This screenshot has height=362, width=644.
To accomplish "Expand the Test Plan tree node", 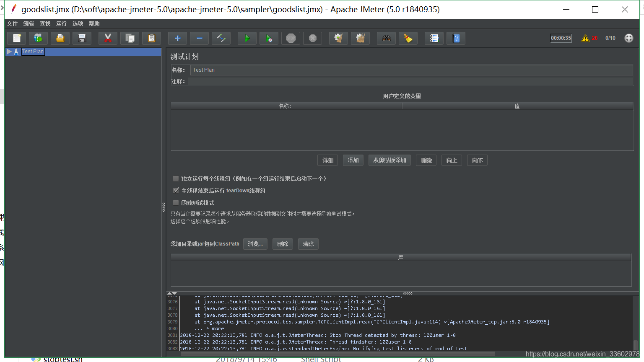I will [9, 52].
